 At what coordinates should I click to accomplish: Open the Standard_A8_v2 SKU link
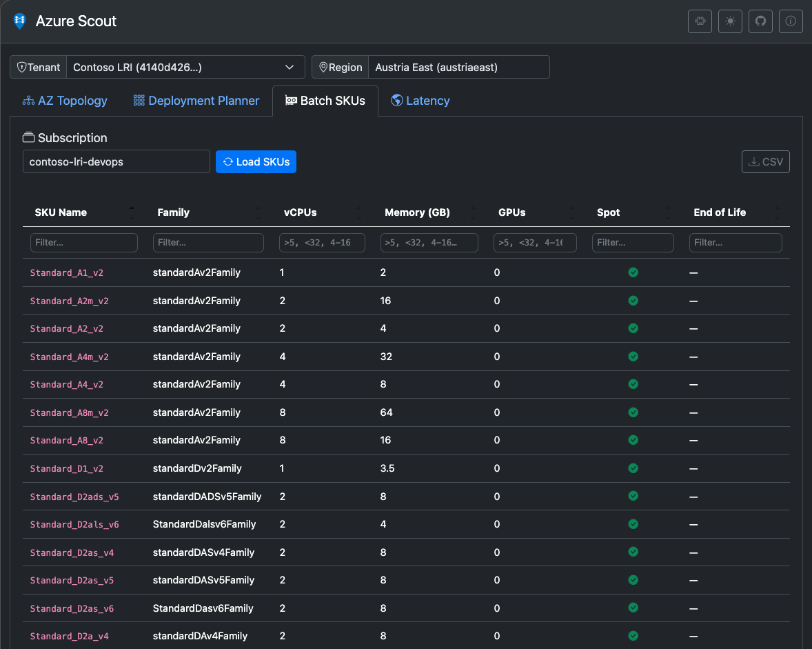(x=67, y=440)
